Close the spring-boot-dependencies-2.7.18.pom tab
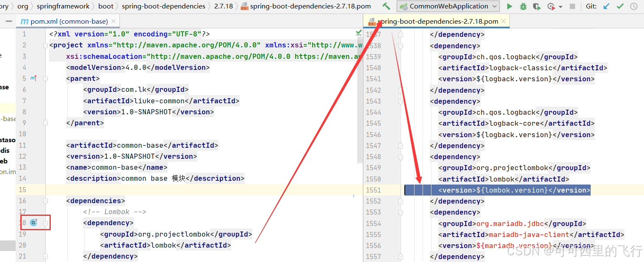 coord(504,21)
